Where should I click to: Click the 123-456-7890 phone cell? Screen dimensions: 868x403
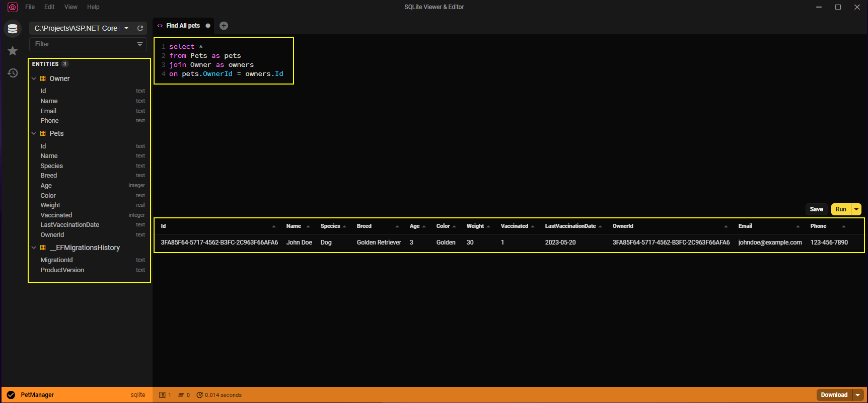click(829, 243)
